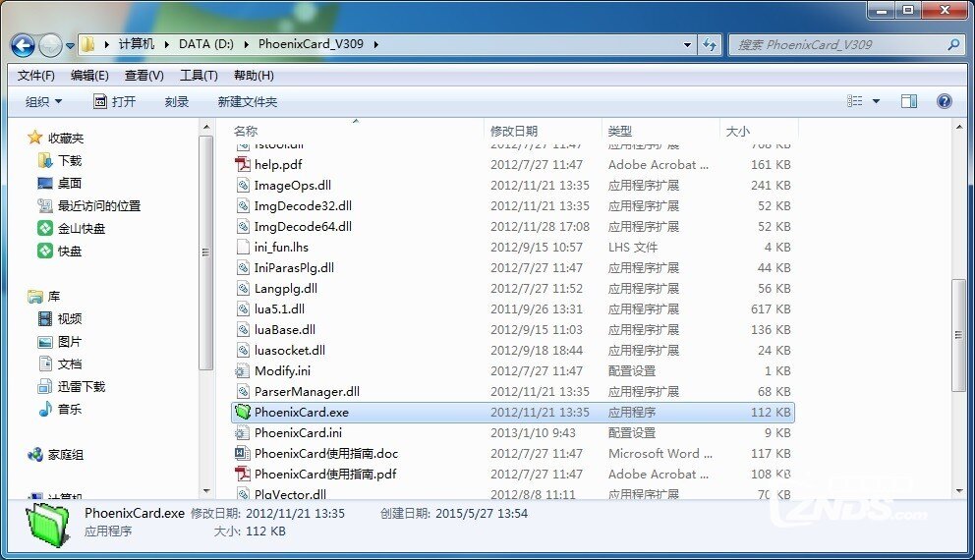The height and width of the screenshot is (560, 975).
Task: Open the 工具(T) menu
Action: [x=199, y=76]
